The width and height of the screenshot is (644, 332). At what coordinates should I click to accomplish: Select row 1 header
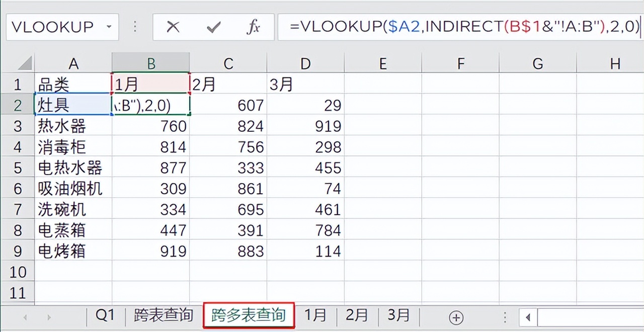pos(18,84)
